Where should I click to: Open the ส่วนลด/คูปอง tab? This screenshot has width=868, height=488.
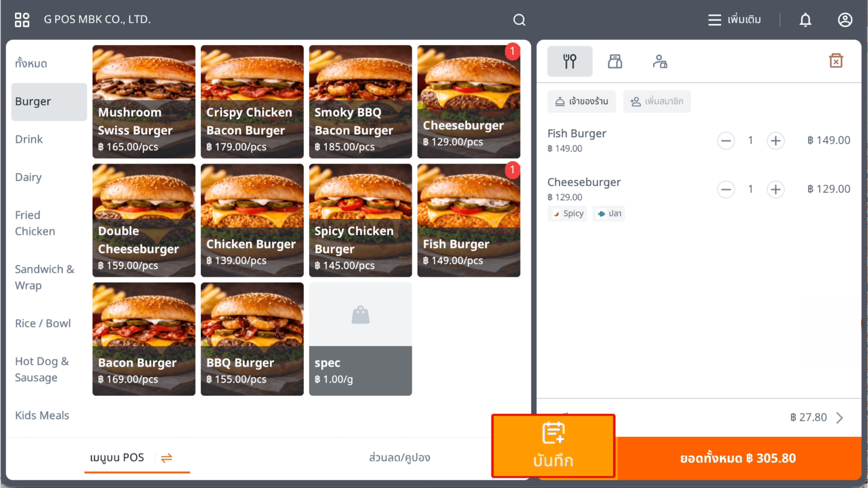(x=400, y=458)
